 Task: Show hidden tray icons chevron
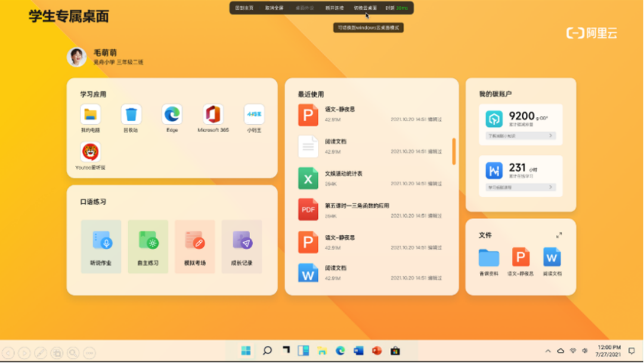point(548,351)
